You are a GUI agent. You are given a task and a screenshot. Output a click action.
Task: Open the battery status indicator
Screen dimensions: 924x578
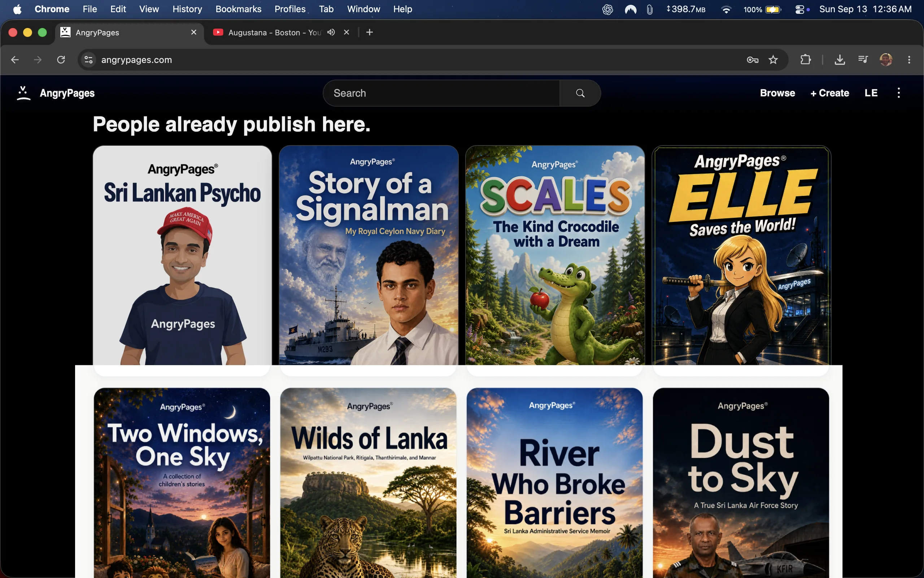pos(763,9)
